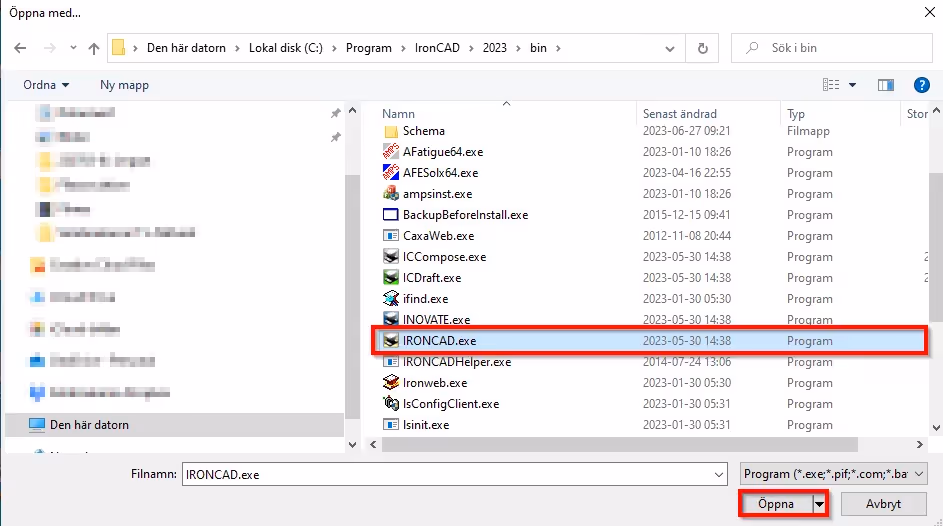
Task: Sort by the Typ column header
Action: pyautogui.click(x=796, y=114)
